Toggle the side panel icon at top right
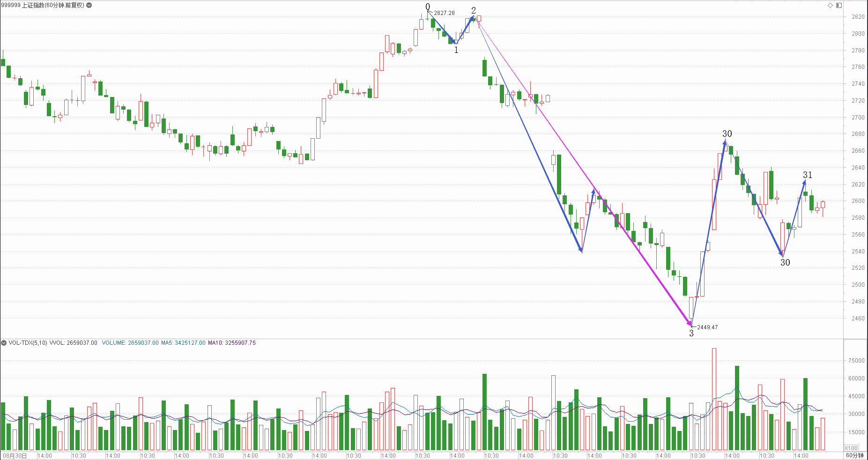The width and height of the screenshot is (868, 460). (x=839, y=5)
